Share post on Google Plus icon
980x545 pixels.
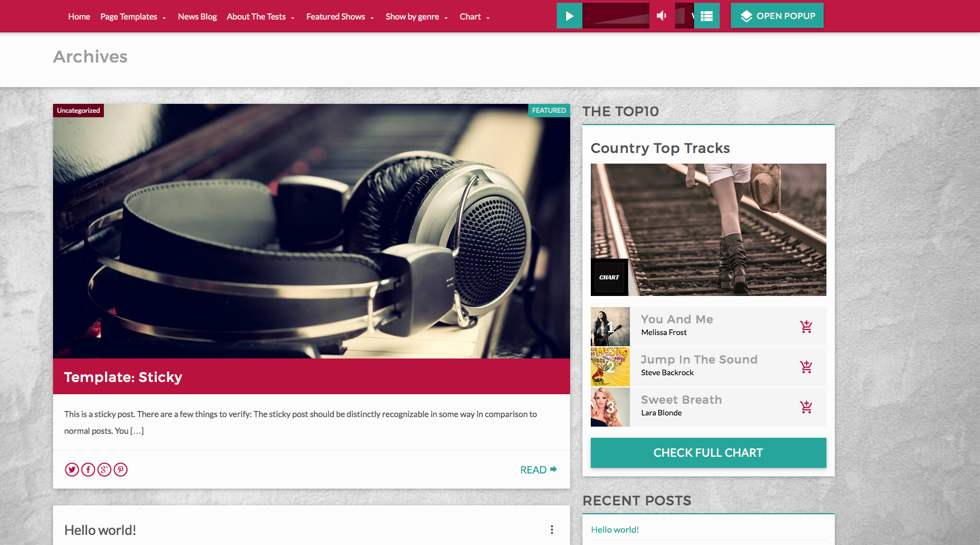pos(104,470)
